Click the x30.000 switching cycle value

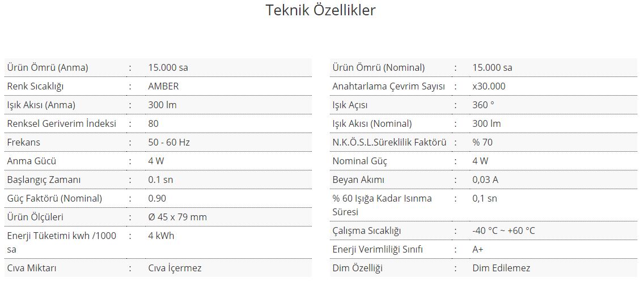tap(489, 86)
